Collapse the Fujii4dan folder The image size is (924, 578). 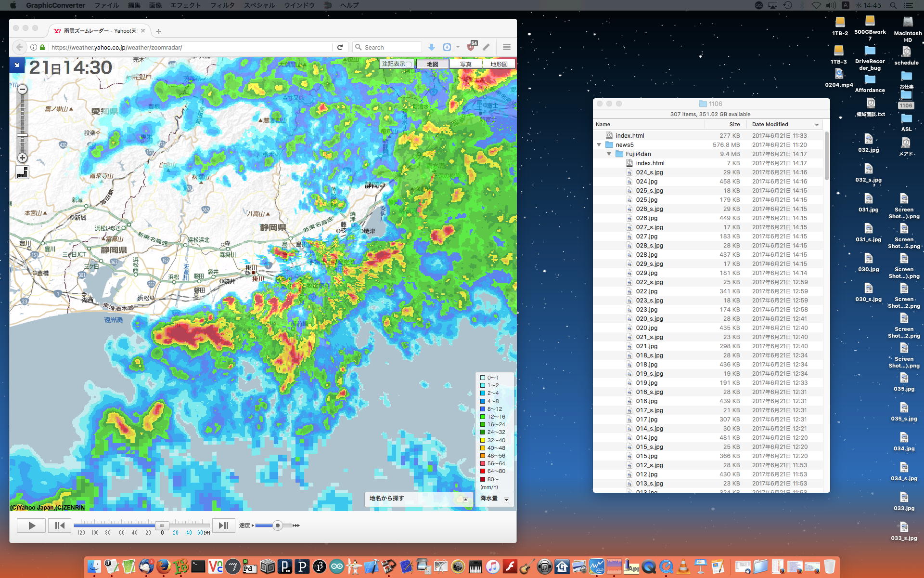(x=609, y=154)
